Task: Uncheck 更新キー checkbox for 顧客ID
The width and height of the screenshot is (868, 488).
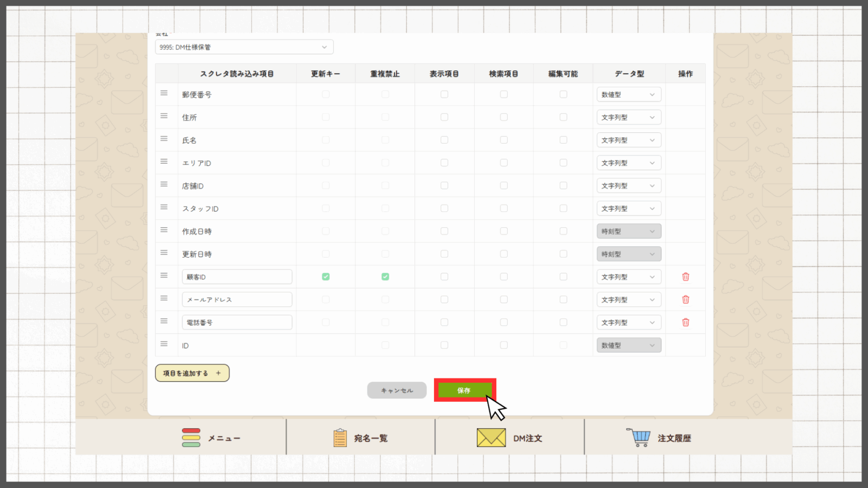Action: pyautogui.click(x=325, y=277)
